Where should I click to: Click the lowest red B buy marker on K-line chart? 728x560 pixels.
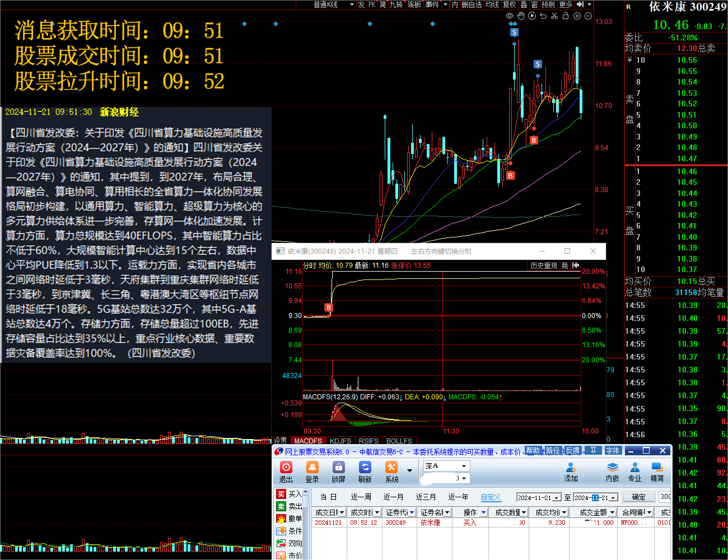click(510, 175)
